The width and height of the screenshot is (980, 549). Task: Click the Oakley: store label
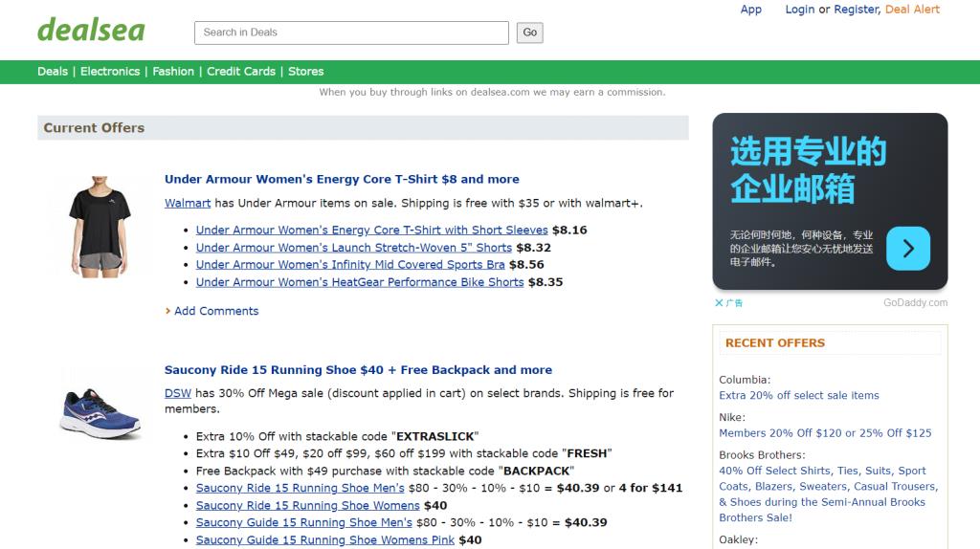pyautogui.click(x=738, y=539)
